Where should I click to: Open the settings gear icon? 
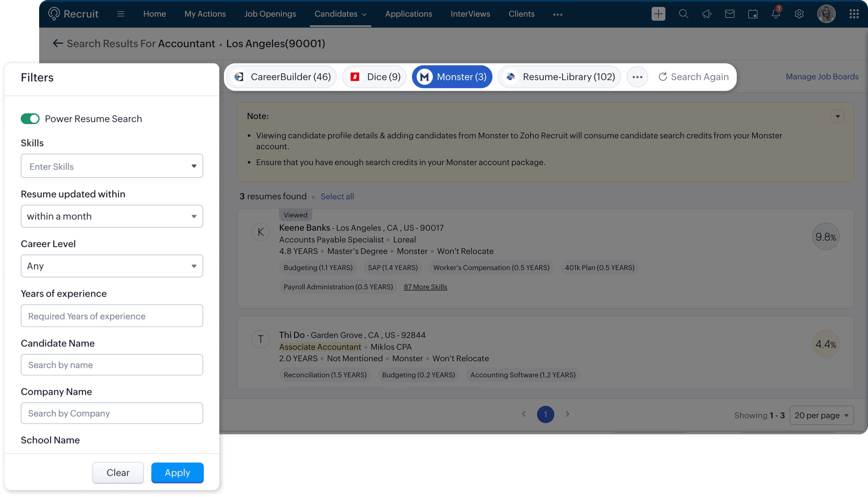[799, 14]
